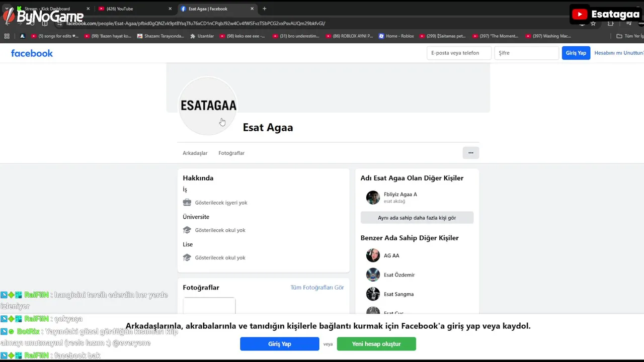Open new browser tab with plus button
The image size is (644, 362).
pos(265,9)
